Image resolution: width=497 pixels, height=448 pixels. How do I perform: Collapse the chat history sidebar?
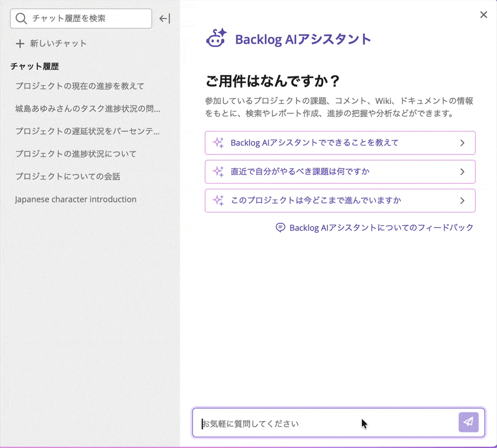[164, 18]
